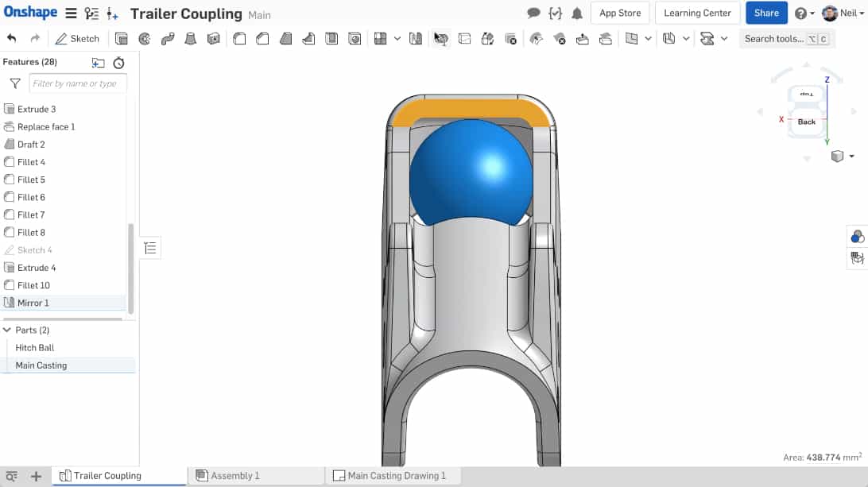Select the Sweep tool
This screenshot has width=868, height=487.
coord(168,39)
